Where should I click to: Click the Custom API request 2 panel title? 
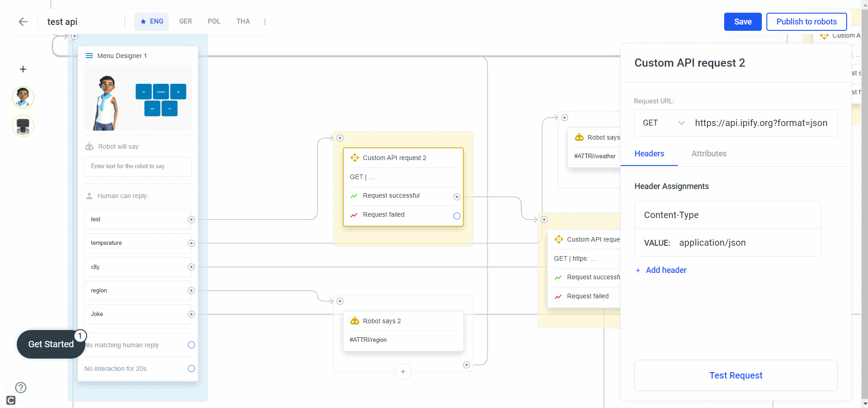click(x=690, y=63)
